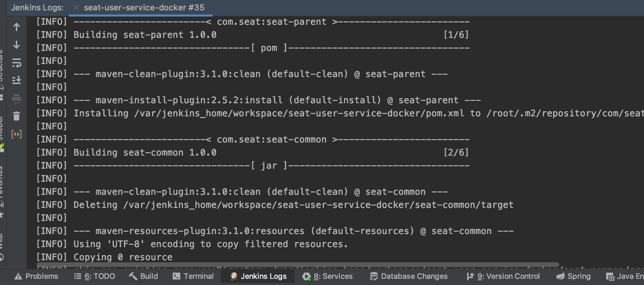The image size is (644, 285).
Task: Open the 9: Version Control tool window
Action: 503,276
